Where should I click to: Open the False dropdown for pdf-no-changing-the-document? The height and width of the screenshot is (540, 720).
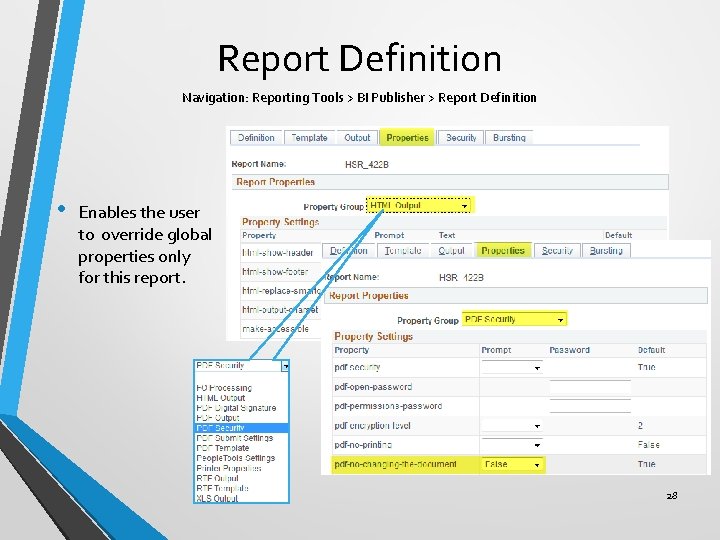[x=512, y=464]
